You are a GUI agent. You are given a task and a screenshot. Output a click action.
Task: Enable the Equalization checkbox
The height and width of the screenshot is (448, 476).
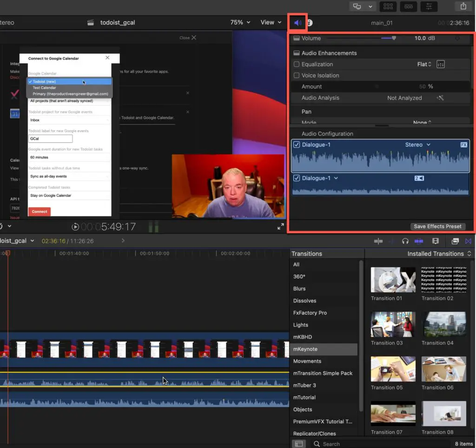297,64
